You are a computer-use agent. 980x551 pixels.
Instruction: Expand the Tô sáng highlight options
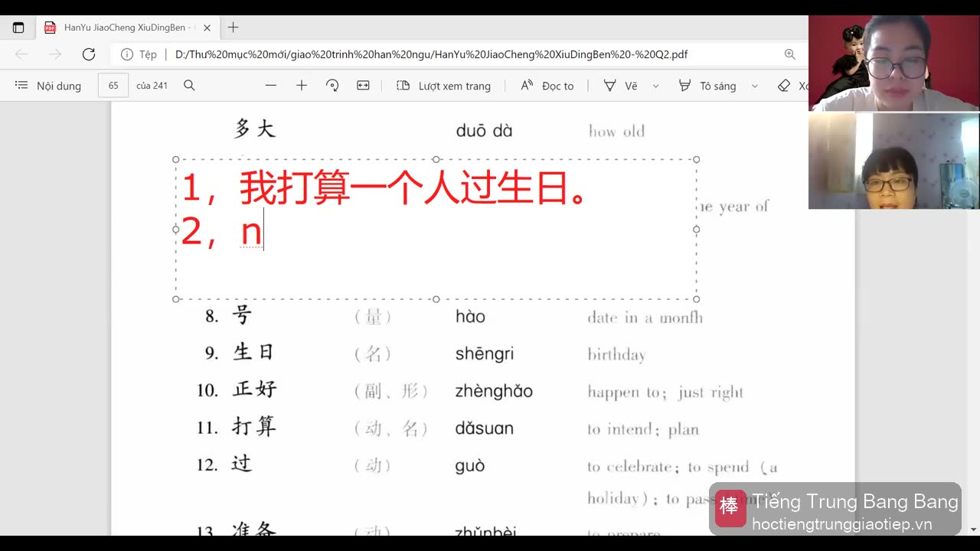(x=754, y=86)
